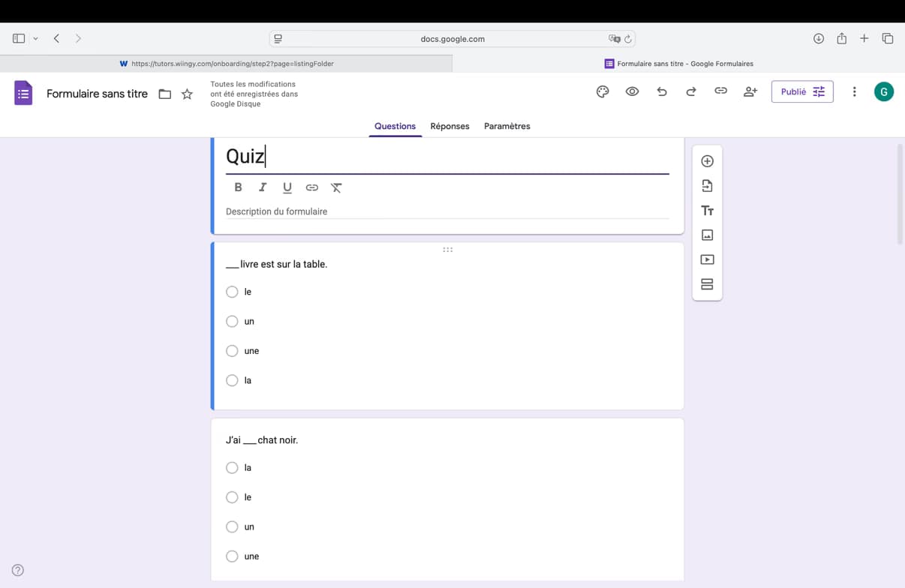The width and height of the screenshot is (905, 588).
Task: Add a new question with the plus icon
Action: (x=706, y=160)
